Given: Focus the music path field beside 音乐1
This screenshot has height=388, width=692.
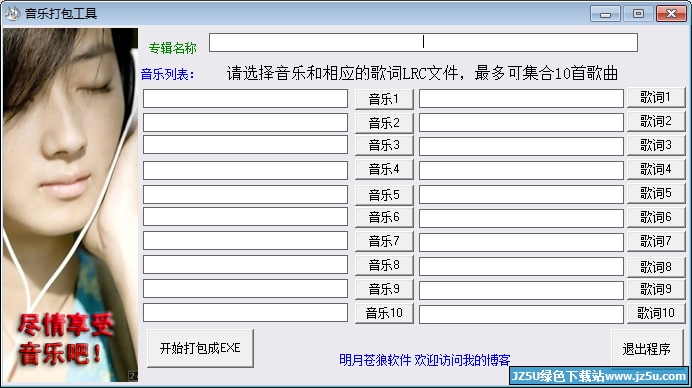Looking at the screenshot, I should pos(245,98).
